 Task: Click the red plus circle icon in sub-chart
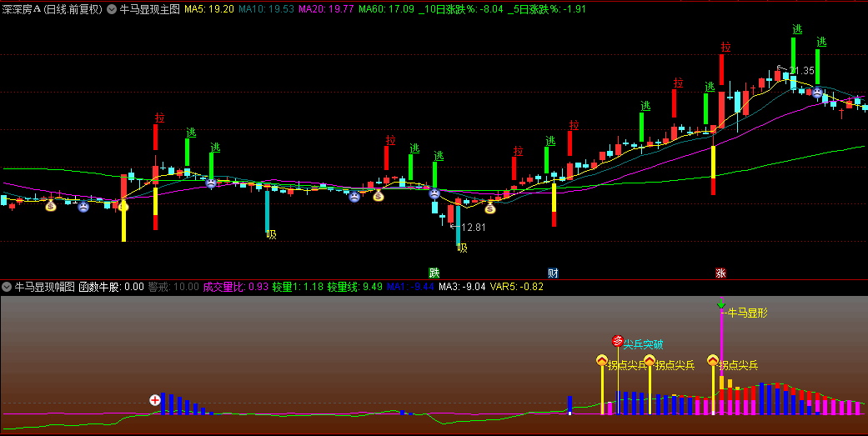click(155, 399)
